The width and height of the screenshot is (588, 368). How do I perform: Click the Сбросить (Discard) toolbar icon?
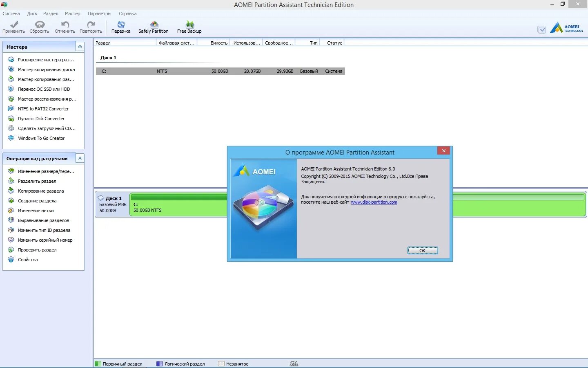39,25
